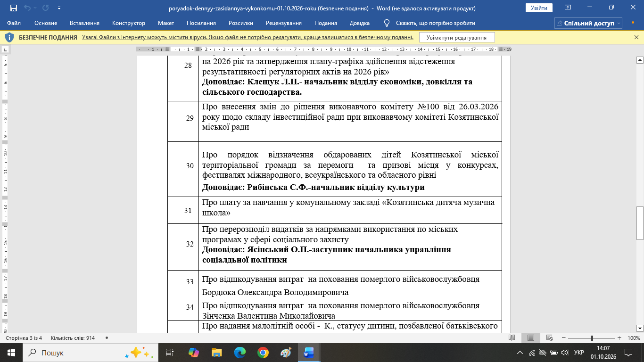This screenshot has height=362, width=644.
Task: Click the Save icon in title bar
Action: tap(13, 8)
